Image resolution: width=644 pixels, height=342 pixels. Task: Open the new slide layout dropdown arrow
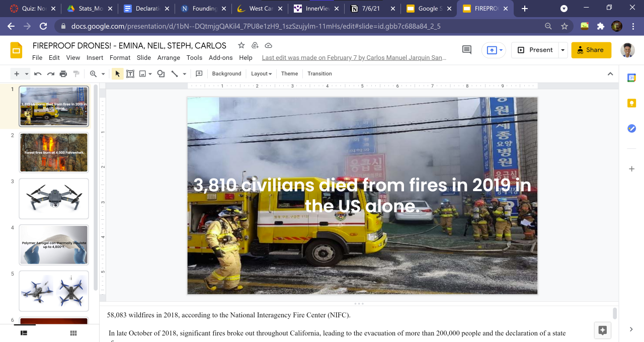pyautogui.click(x=27, y=74)
